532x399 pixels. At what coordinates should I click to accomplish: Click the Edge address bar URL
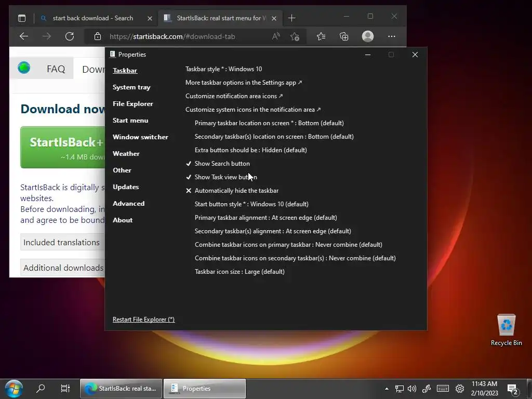click(172, 37)
